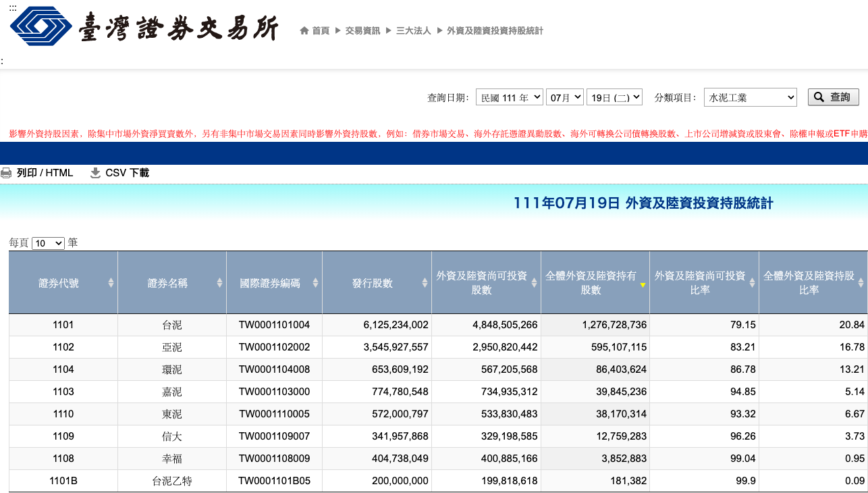Open the 19日 (二) day dropdown
The width and height of the screenshot is (868, 493).
614,97
